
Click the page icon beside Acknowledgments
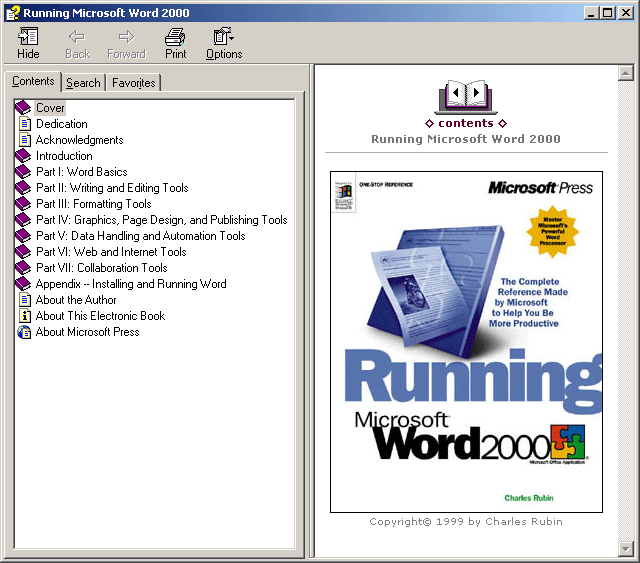(25, 140)
